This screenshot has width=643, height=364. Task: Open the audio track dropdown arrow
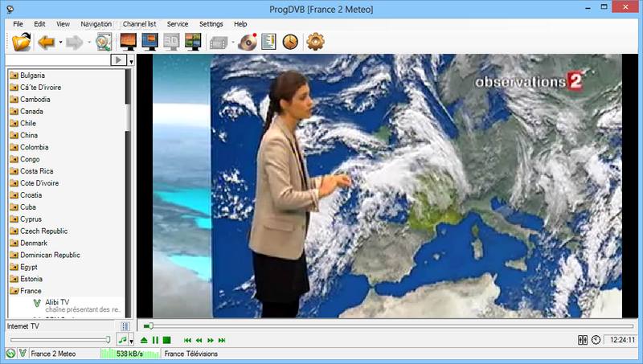click(x=131, y=341)
